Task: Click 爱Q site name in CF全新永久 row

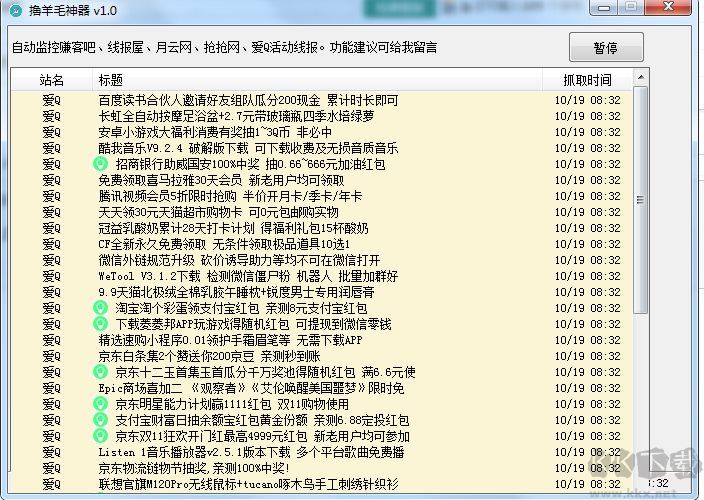Action: coord(52,244)
